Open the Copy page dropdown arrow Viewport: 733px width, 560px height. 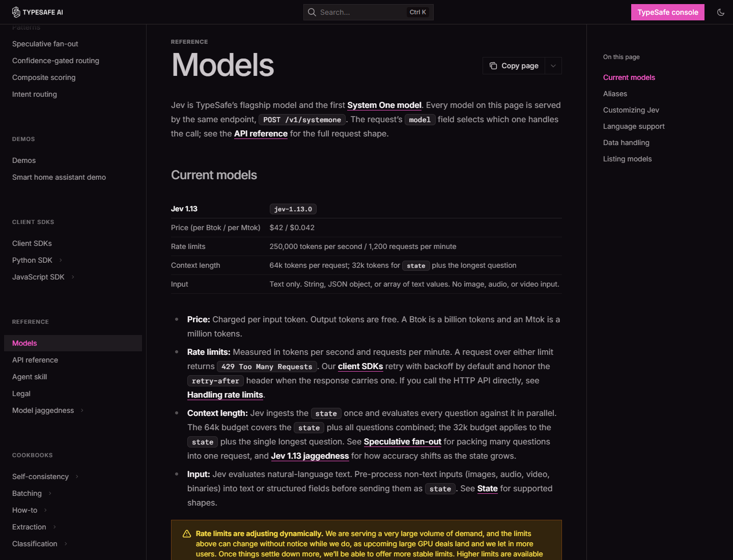click(553, 66)
